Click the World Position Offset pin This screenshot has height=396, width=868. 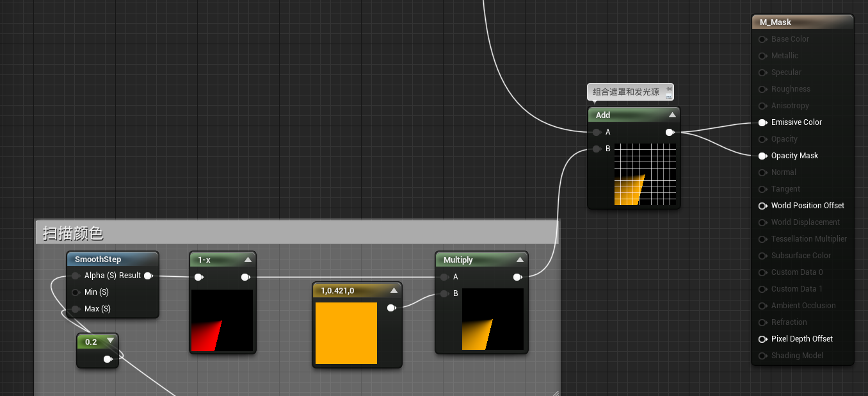click(762, 206)
